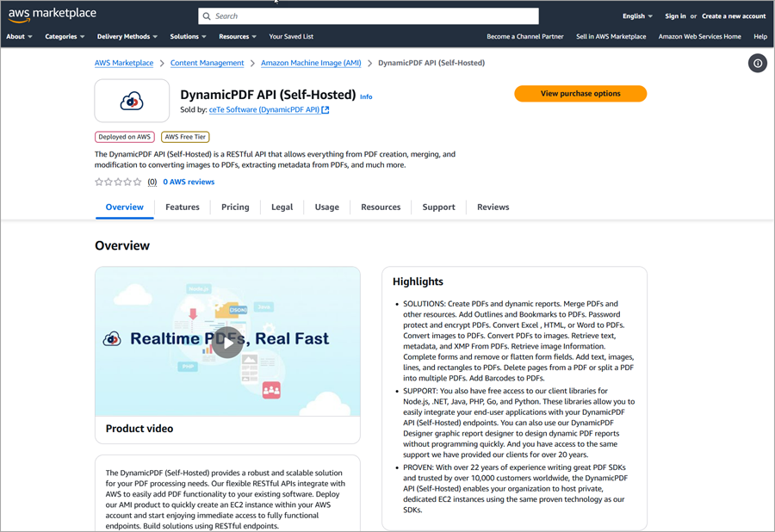Open the 0 AWS reviews link

tap(189, 182)
